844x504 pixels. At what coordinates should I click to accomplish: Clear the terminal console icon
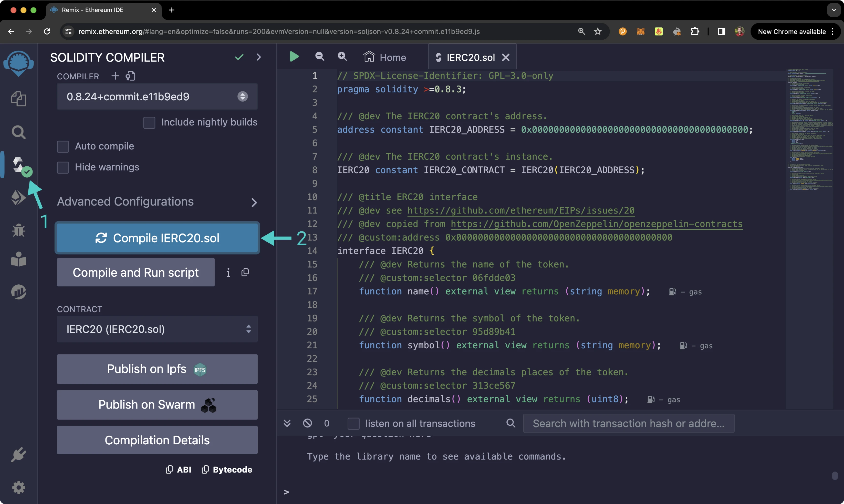click(x=307, y=423)
